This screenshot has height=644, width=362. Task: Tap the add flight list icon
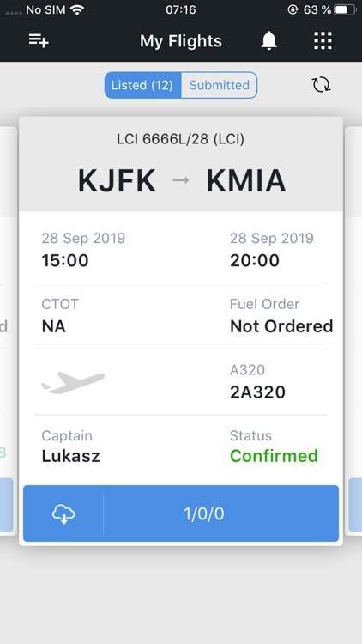pyautogui.click(x=39, y=40)
